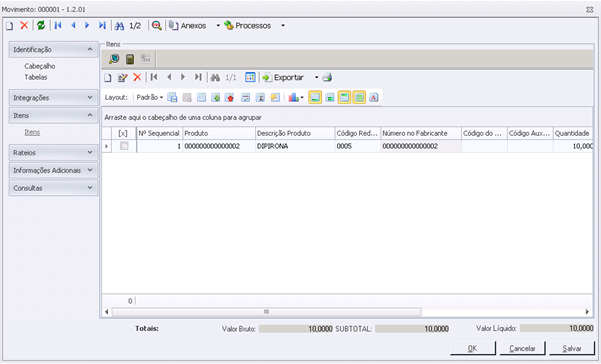Open the bar chart dropdown in layout bar

(296, 98)
